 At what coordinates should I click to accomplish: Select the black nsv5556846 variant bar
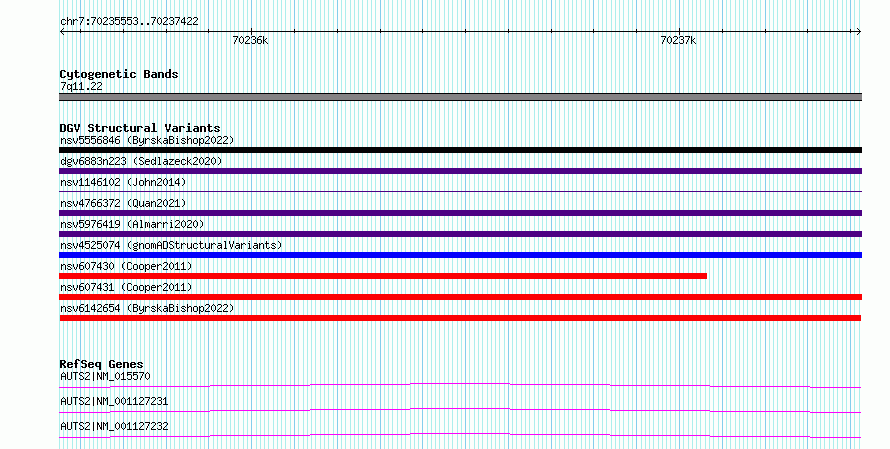460,150
